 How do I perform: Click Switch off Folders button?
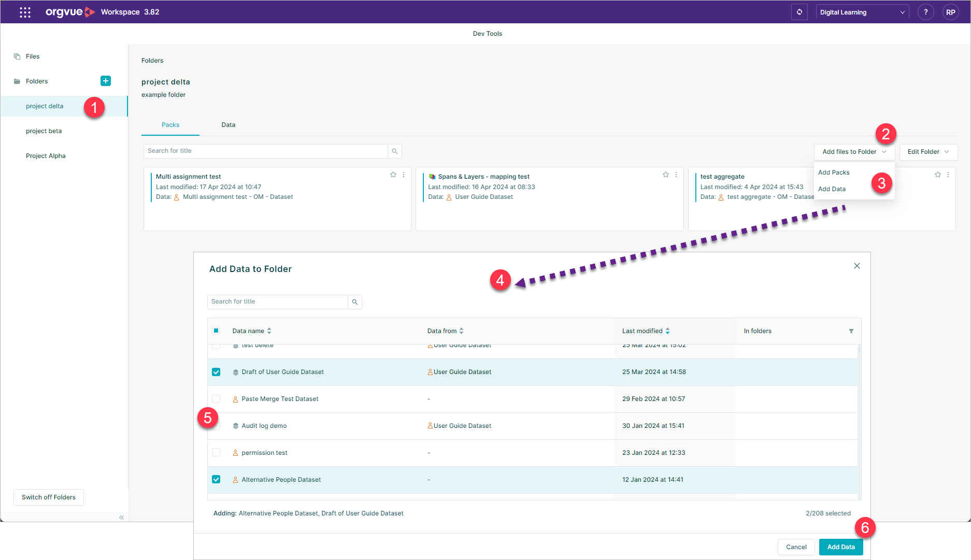click(49, 497)
